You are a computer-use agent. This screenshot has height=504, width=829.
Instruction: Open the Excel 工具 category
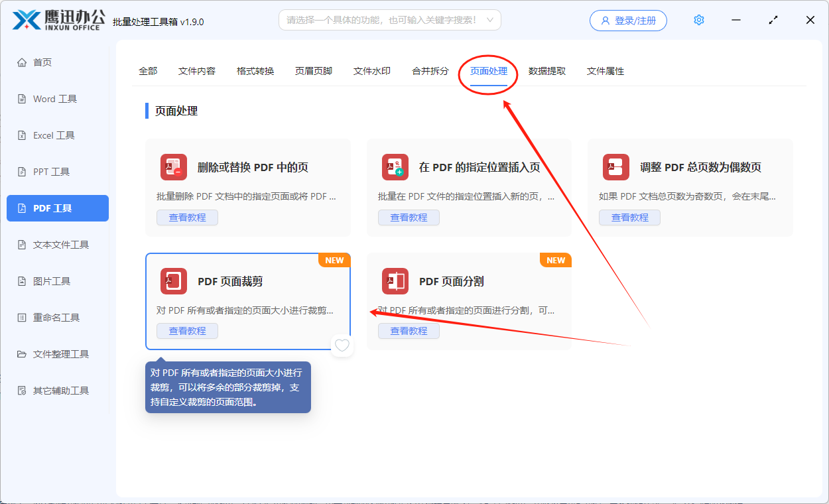[x=58, y=135]
